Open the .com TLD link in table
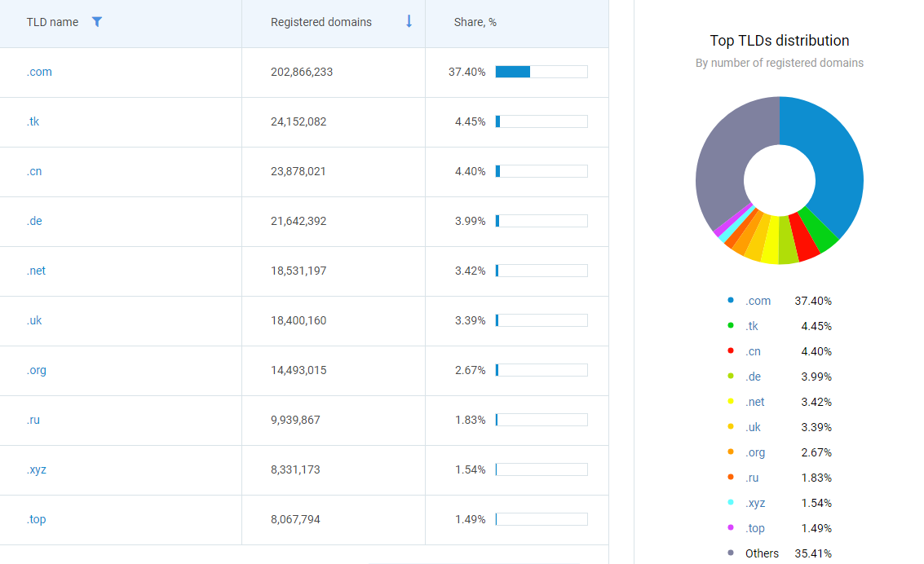 (x=39, y=72)
